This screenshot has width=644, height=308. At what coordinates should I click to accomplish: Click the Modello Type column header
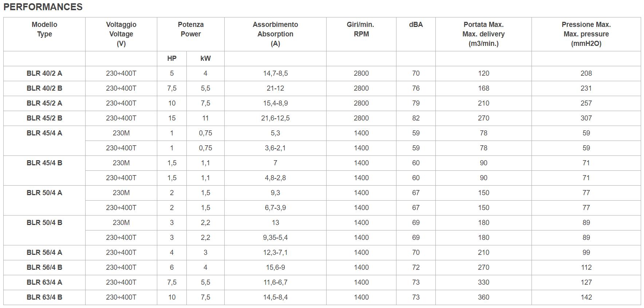point(44,34)
